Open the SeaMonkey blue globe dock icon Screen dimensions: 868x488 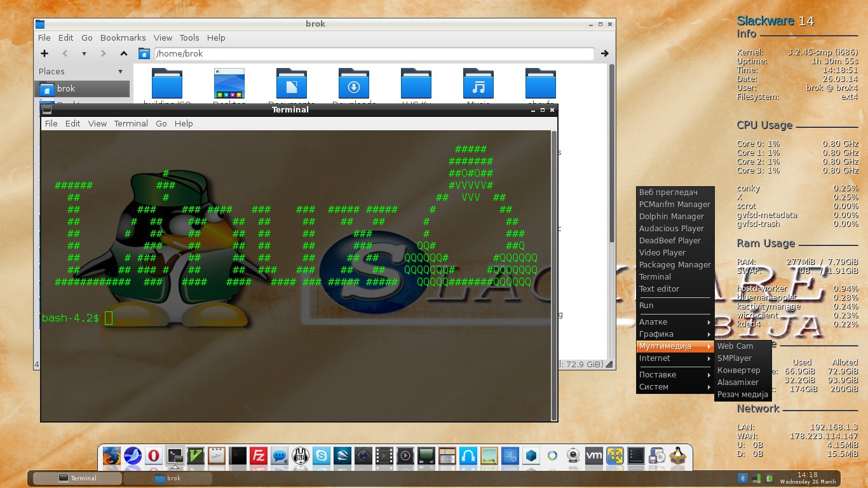tap(132, 456)
